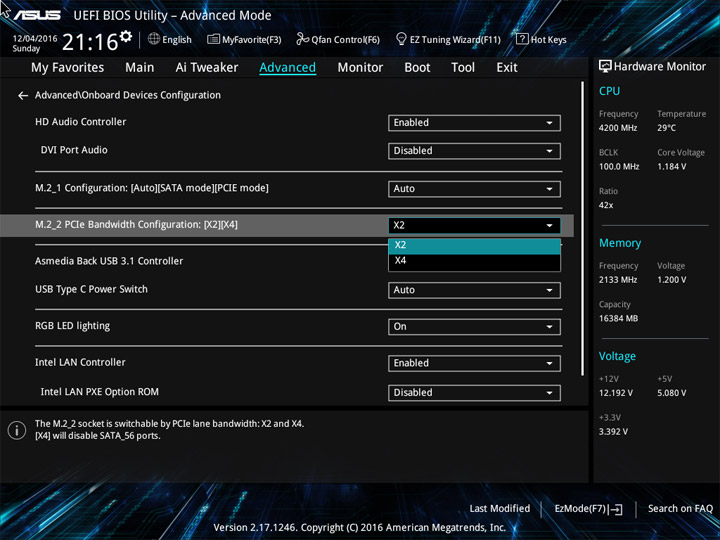Select USB Type C Power Switch label
Screen dimensions: 720x540
tap(91, 290)
